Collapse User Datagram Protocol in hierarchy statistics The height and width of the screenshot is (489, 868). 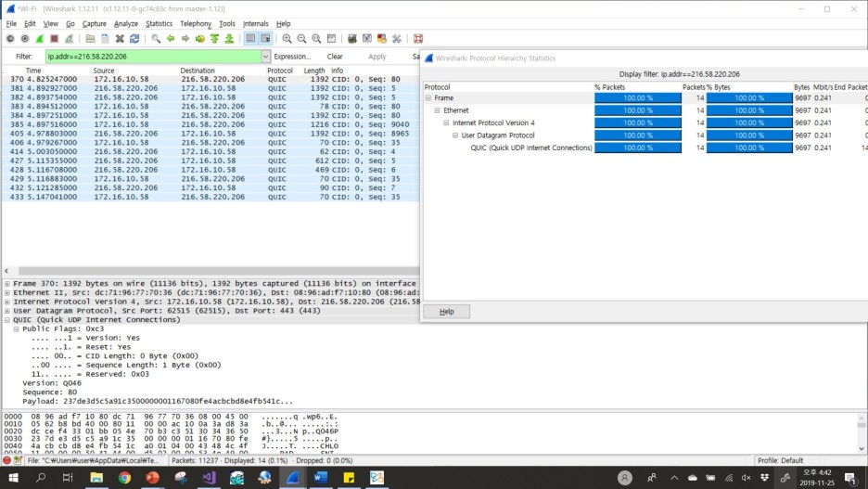pyautogui.click(x=455, y=135)
